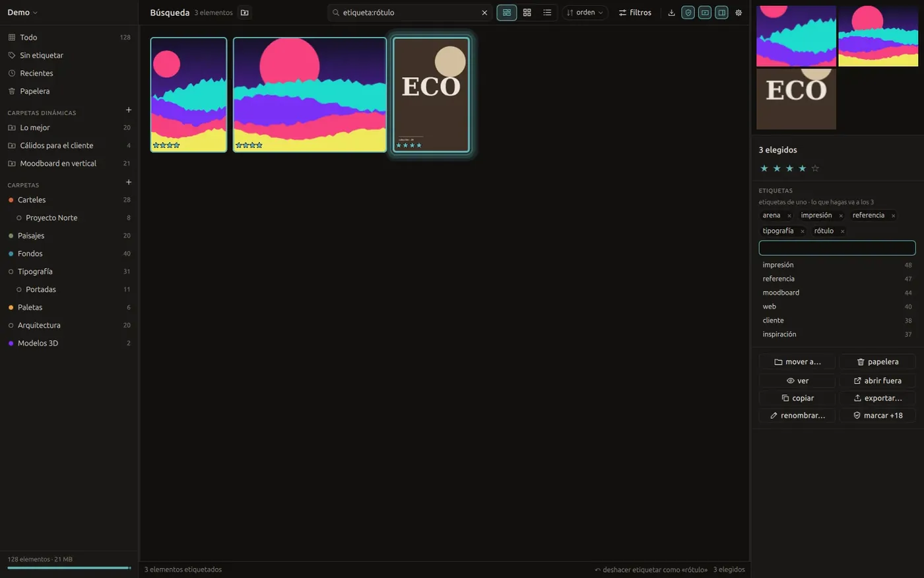
Task: Open Sin etiquetar view
Action: tap(69, 55)
